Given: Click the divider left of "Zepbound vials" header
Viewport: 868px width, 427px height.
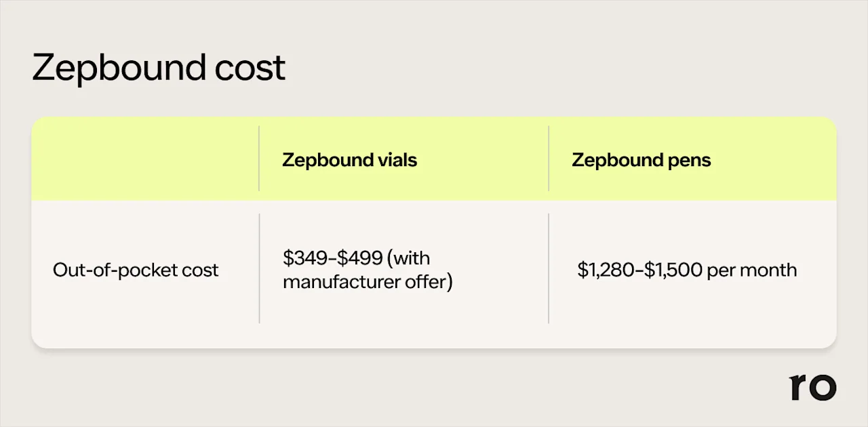Looking at the screenshot, I should click(259, 159).
